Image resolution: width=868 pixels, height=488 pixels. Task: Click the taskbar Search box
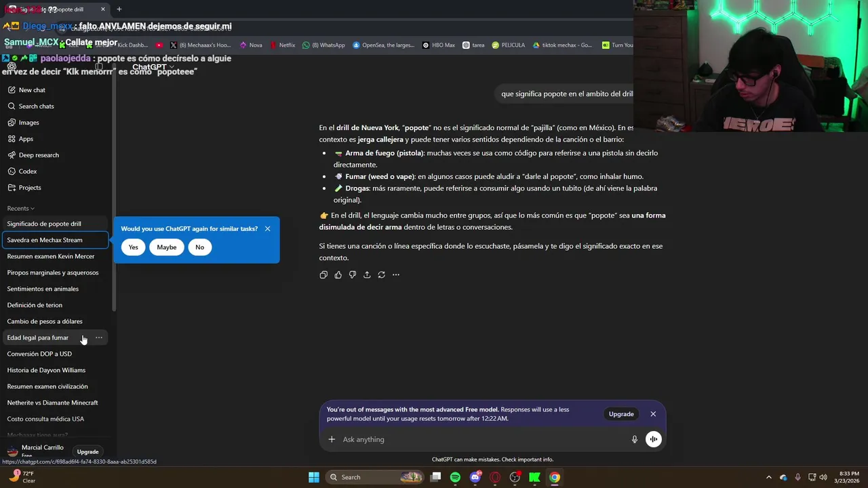pos(375,477)
